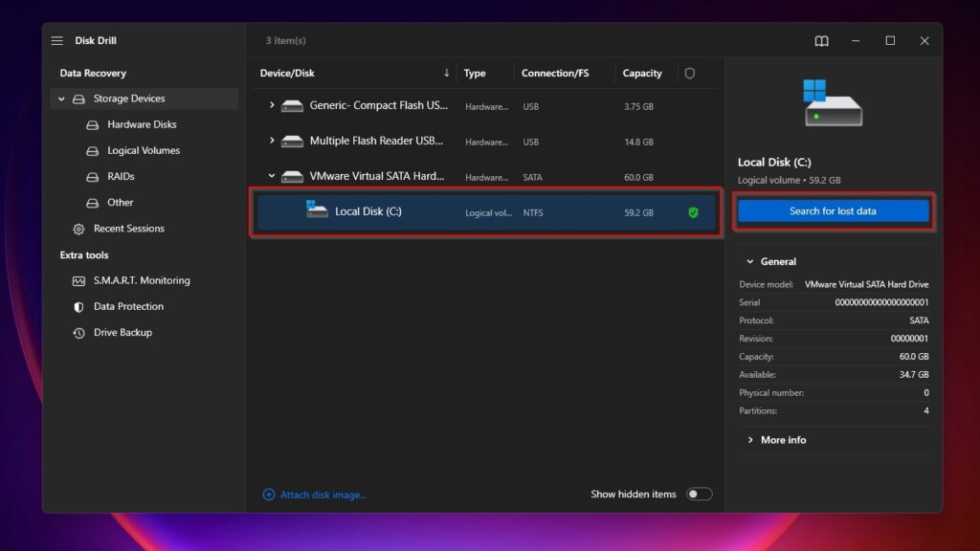980x551 pixels.
Task: Click the shield column header icon
Action: tap(689, 73)
